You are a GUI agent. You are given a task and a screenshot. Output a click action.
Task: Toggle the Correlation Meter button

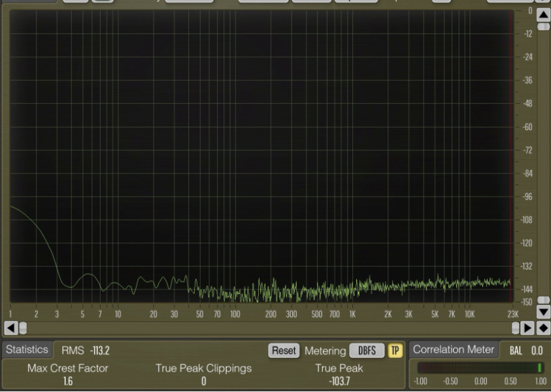(453, 350)
